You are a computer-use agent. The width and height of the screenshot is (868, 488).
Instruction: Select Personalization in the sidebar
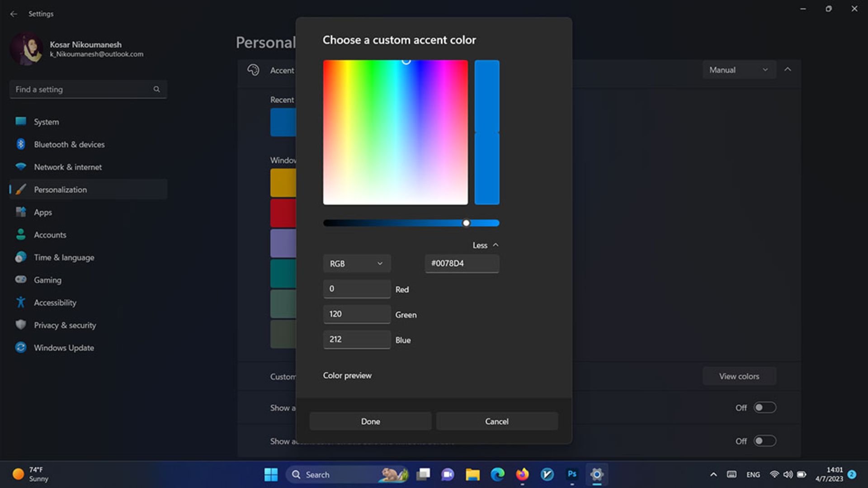[60, 189]
